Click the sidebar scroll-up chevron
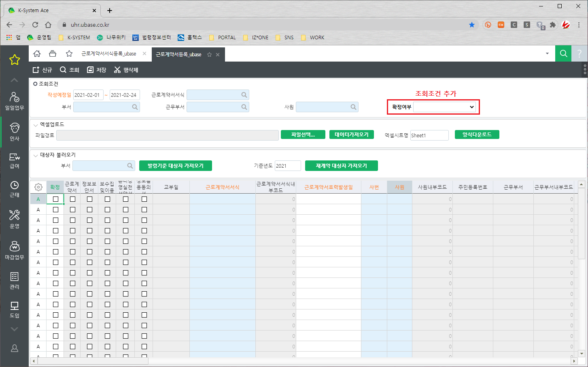 coord(14,80)
